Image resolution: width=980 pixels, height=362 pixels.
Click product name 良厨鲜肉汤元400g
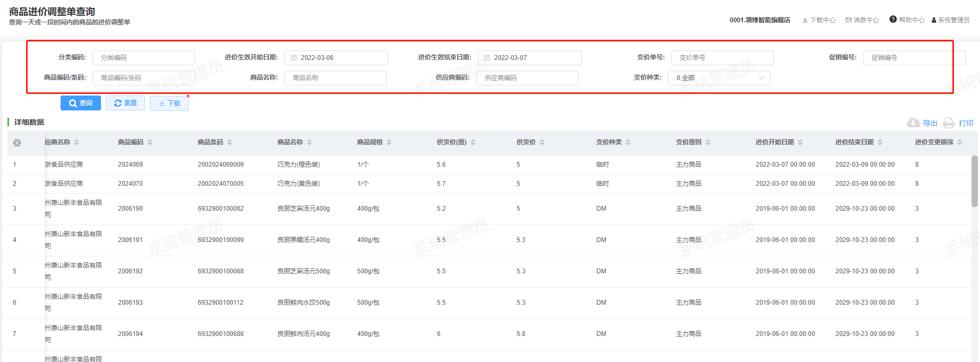click(303, 334)
